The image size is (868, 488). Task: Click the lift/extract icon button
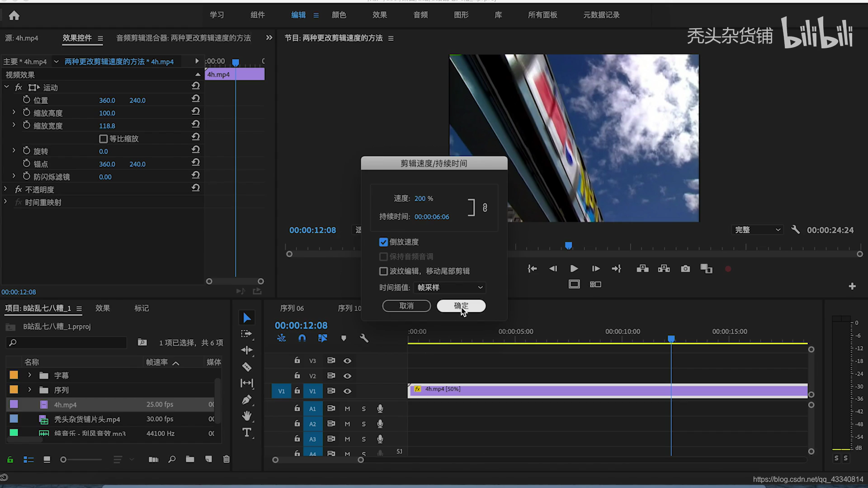click(x=643, y=269)
